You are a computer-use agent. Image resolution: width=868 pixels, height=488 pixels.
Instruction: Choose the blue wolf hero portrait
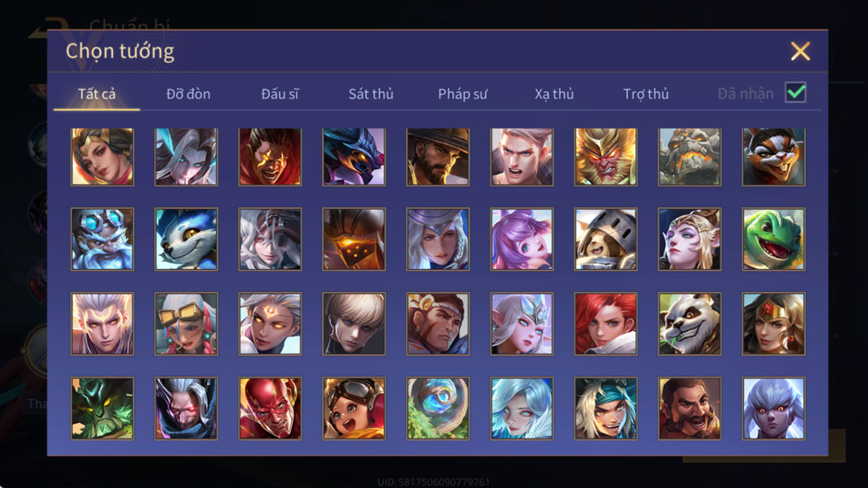tap(186, 239)
